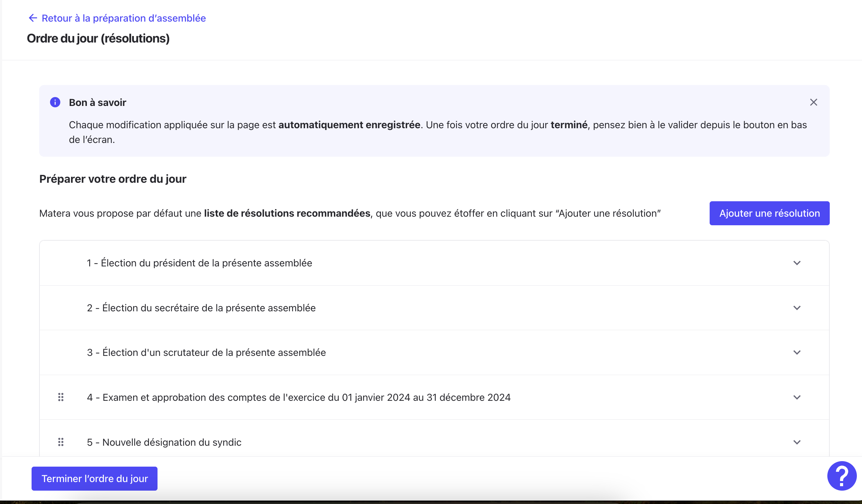Expand resolution 3 scrutateur chevron
Screen dimensions: 862x504
click(x=797, y=352)
